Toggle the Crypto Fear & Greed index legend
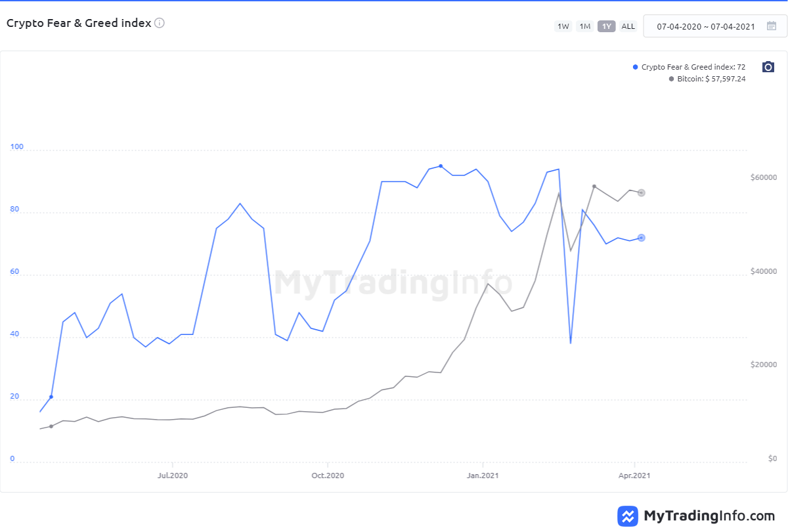 click(x=689, y=67)
